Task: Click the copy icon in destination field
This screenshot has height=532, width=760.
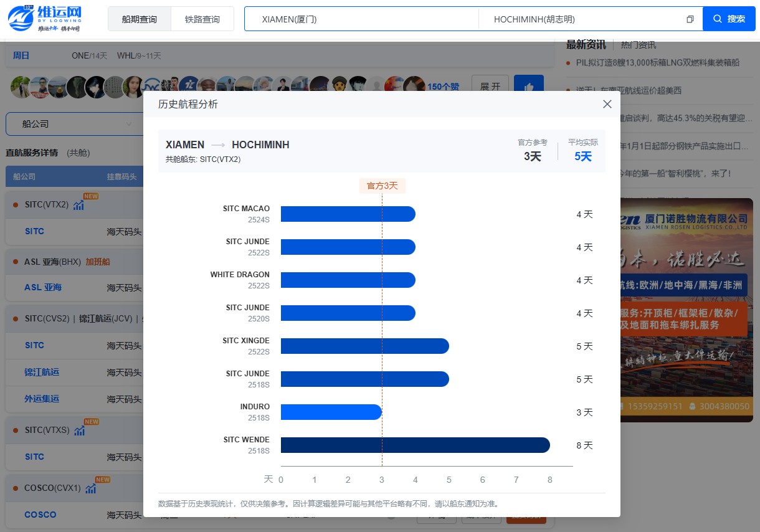Action: point(690,19)
